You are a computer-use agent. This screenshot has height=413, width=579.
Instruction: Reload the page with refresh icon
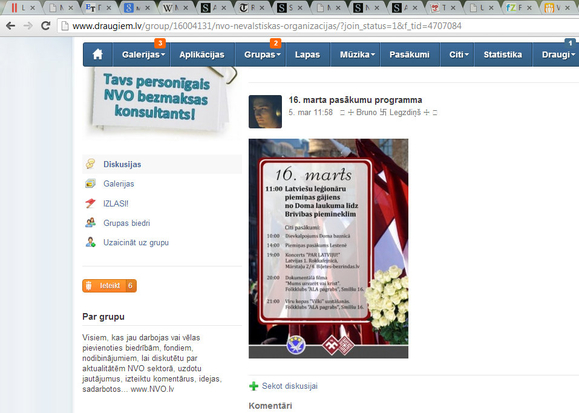coord(45,25)
